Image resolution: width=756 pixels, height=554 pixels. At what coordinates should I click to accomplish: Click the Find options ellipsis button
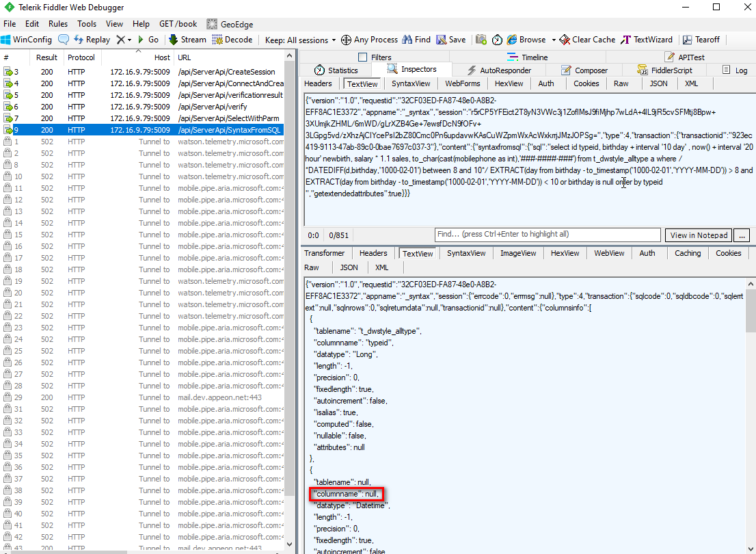pos(742,235)
